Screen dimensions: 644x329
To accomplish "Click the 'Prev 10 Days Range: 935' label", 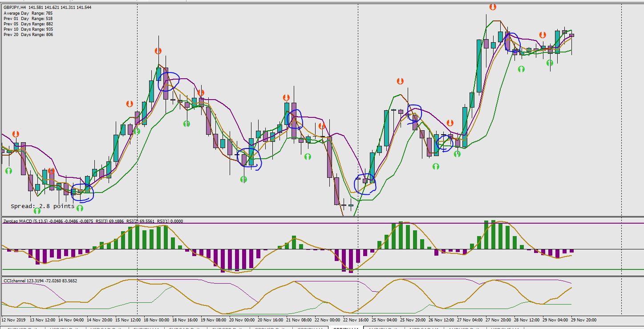I will 28,29.
